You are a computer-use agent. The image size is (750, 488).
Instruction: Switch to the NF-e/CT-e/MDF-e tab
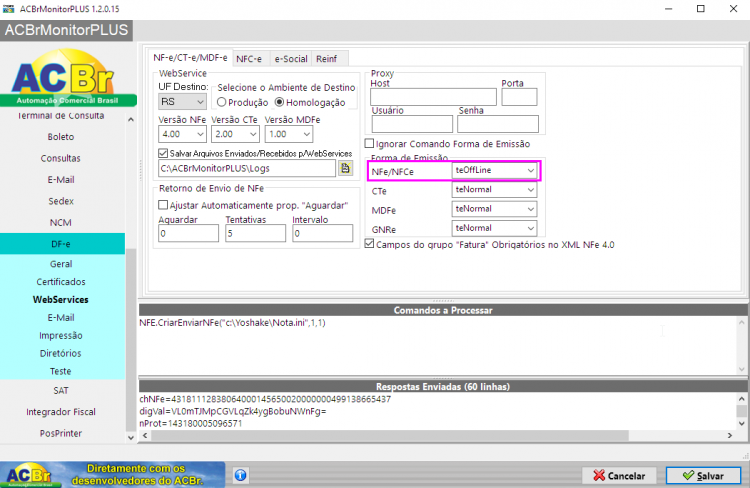tap(190, 58)
